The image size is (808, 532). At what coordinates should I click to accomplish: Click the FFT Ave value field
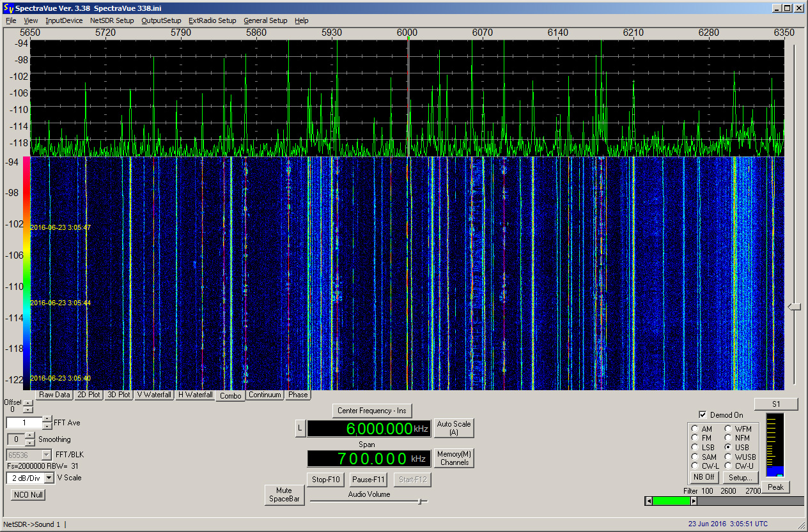pyautogui.click(x=24, y=423)
